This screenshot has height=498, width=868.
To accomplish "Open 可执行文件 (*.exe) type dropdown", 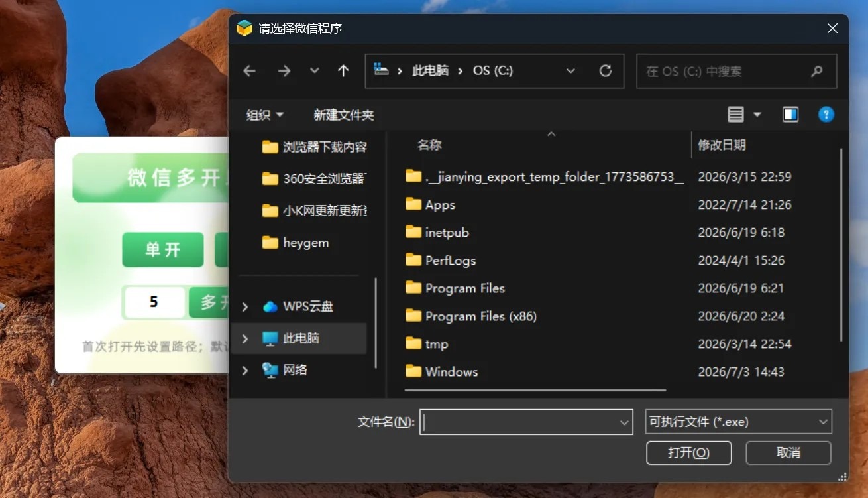I will [x=738, y=422].
